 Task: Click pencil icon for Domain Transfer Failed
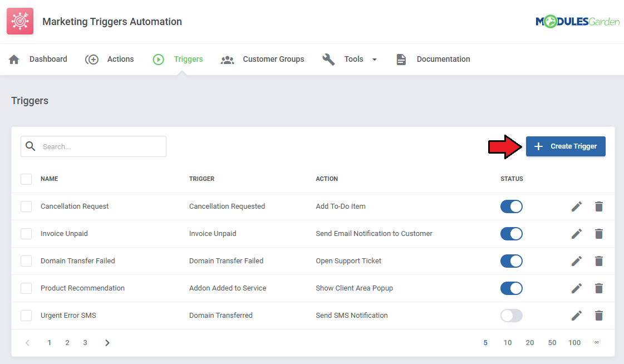576,261
